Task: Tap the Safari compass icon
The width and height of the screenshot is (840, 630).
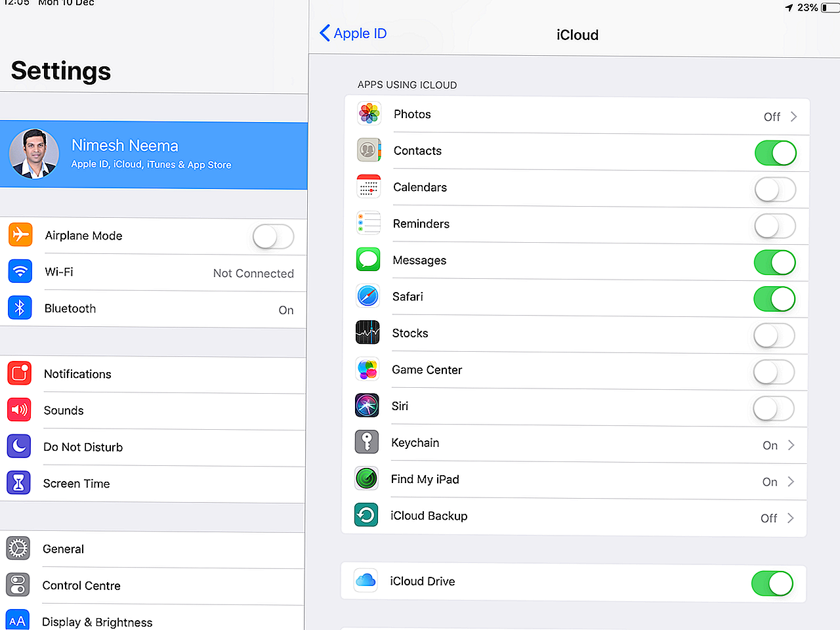Action: click(368, 297)
